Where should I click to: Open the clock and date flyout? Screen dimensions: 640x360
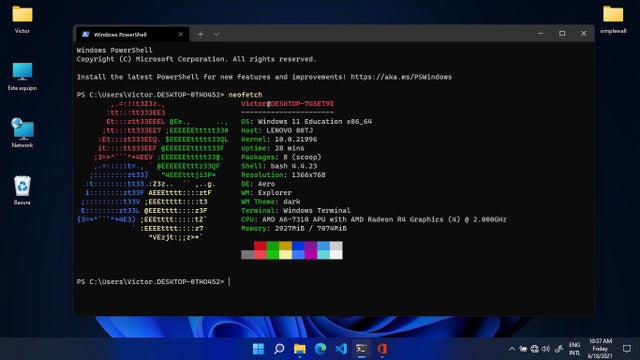(x=600, y=349)
